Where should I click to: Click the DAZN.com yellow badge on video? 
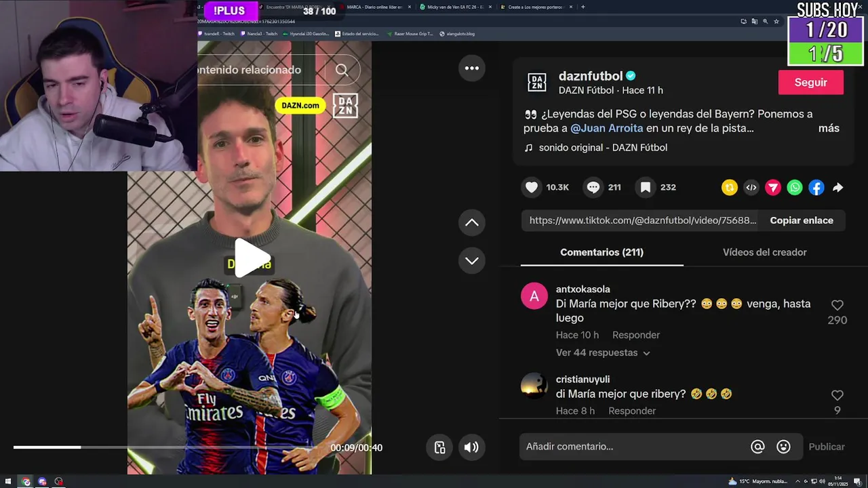300,105
